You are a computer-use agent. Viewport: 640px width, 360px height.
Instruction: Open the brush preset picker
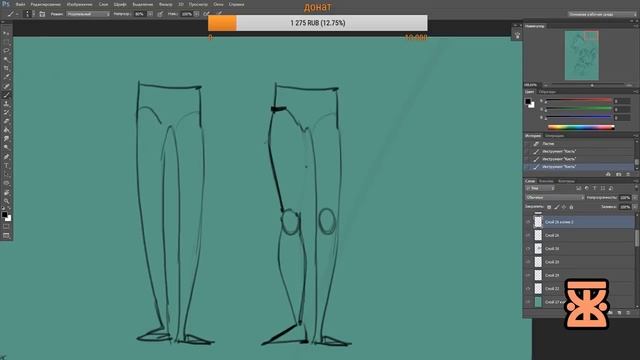point(28,14)
